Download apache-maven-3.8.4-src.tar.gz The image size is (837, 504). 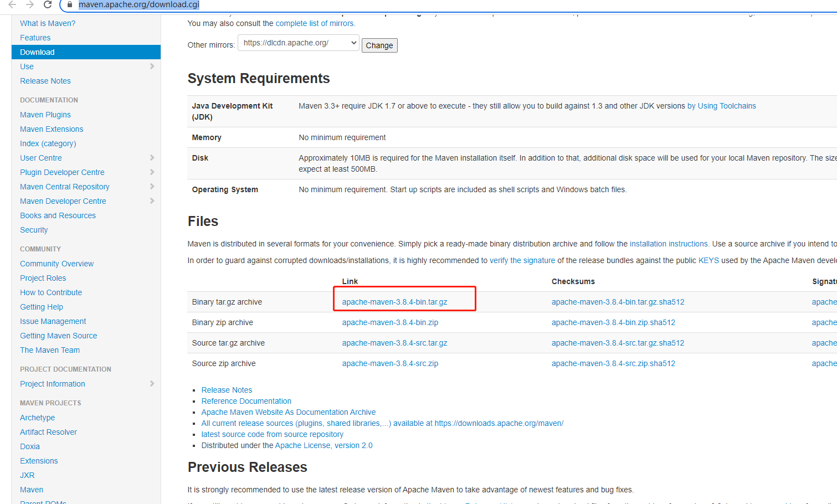pyautogui.click(x=394, y=343)
